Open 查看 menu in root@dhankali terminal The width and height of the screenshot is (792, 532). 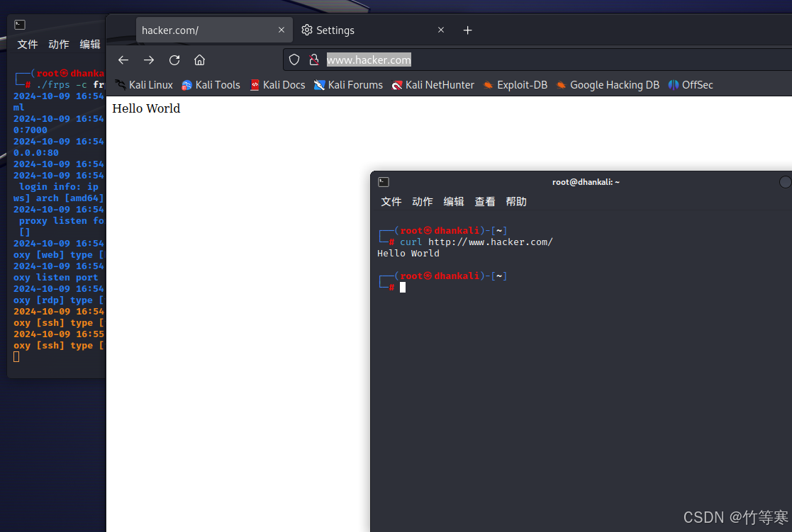tap(485, 202)
